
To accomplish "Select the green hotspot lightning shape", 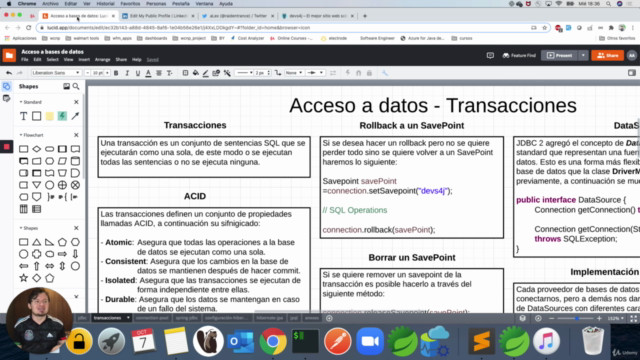I will pyautogui.click(x=62, y=116).
